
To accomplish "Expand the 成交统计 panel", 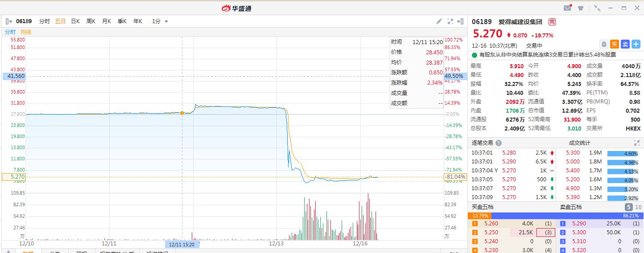I will point(636,143).
